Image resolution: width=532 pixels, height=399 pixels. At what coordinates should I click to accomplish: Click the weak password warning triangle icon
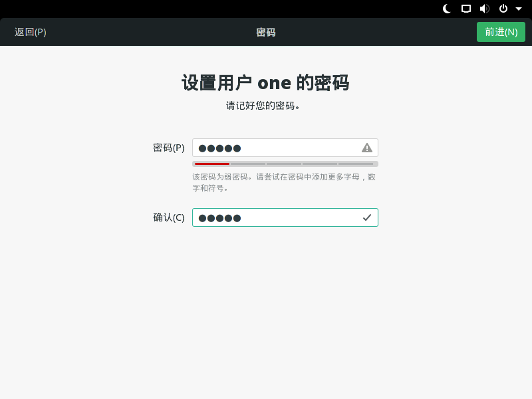367,148
